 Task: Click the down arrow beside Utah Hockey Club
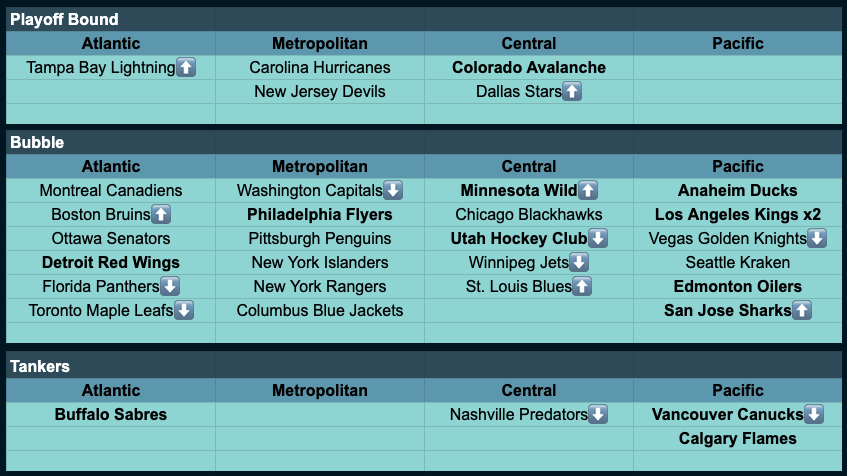(x=598, y=238)
